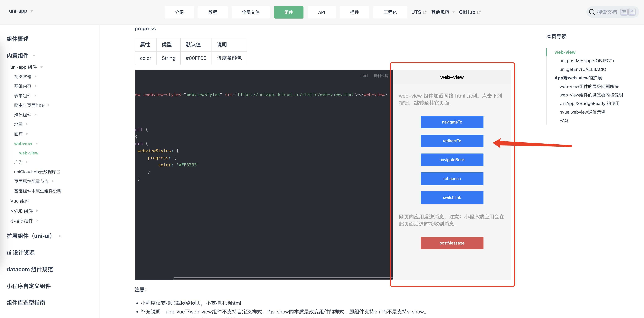Open 小程序自定义组件 section

click(29, 286)
